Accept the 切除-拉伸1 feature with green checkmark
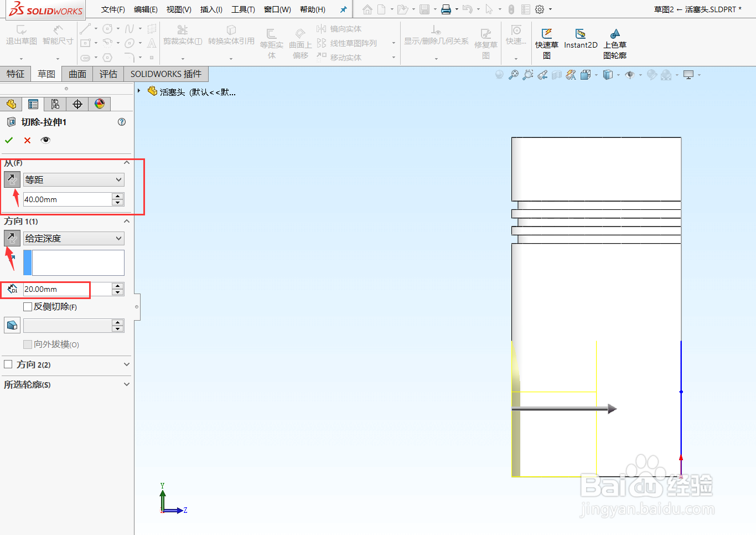Viewport: 756px width, 535px height. tap(9, 140)
